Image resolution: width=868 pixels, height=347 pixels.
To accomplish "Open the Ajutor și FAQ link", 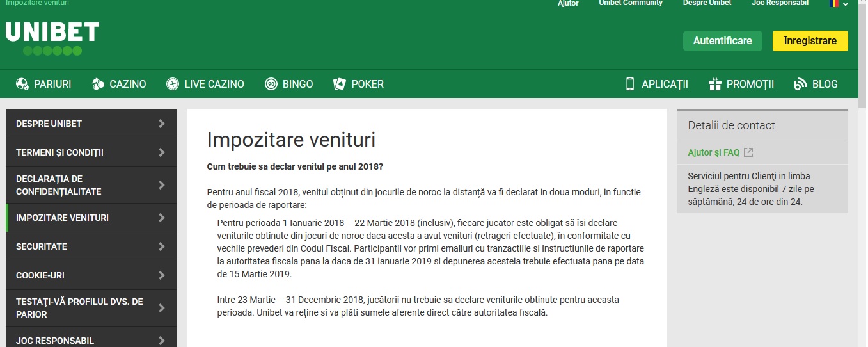I will 714,152.
